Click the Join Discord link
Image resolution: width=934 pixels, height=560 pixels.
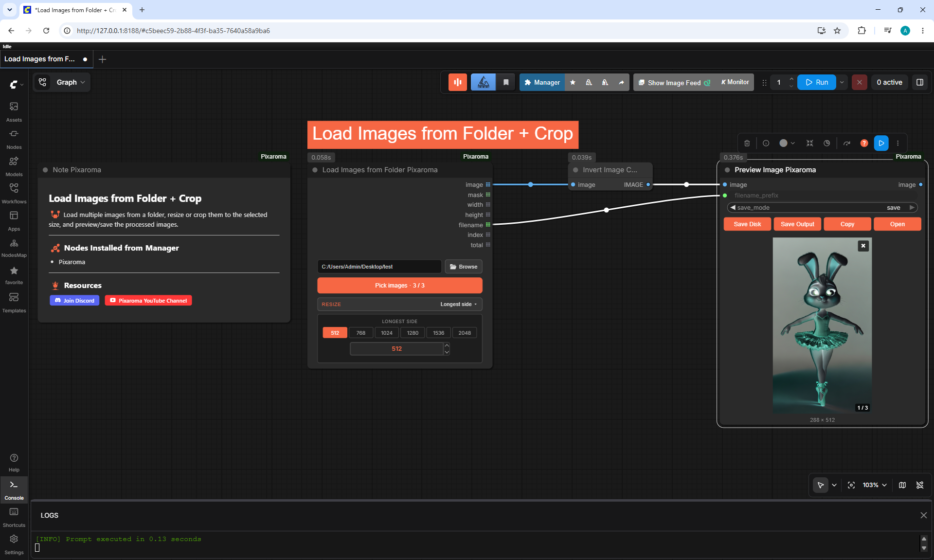click(74, 301)
